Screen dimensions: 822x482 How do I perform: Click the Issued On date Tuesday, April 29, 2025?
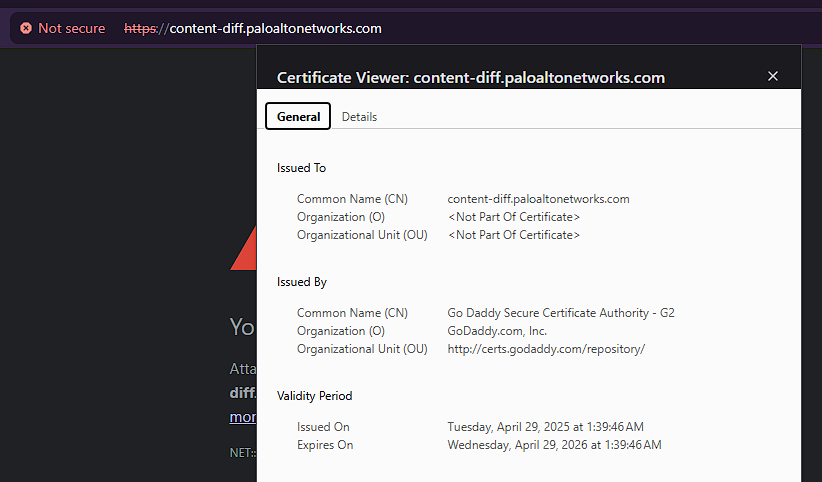(545, 427)
